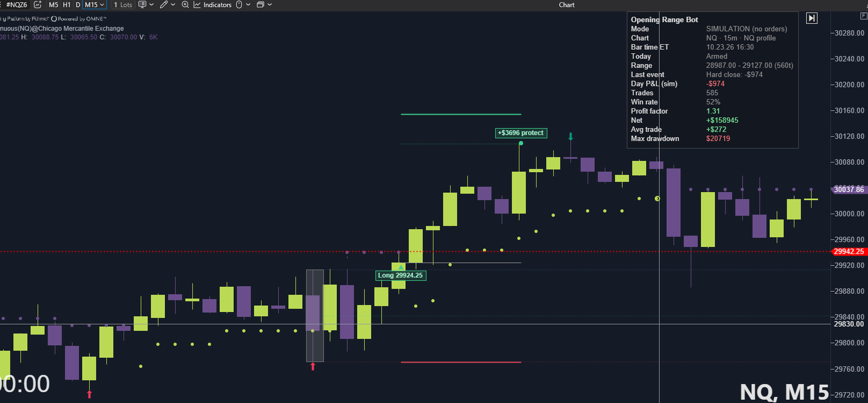Viewport: 868px width, 403px height.
Task: Click the SIMULATION (no orders) mode value
Action: point(746,29)
